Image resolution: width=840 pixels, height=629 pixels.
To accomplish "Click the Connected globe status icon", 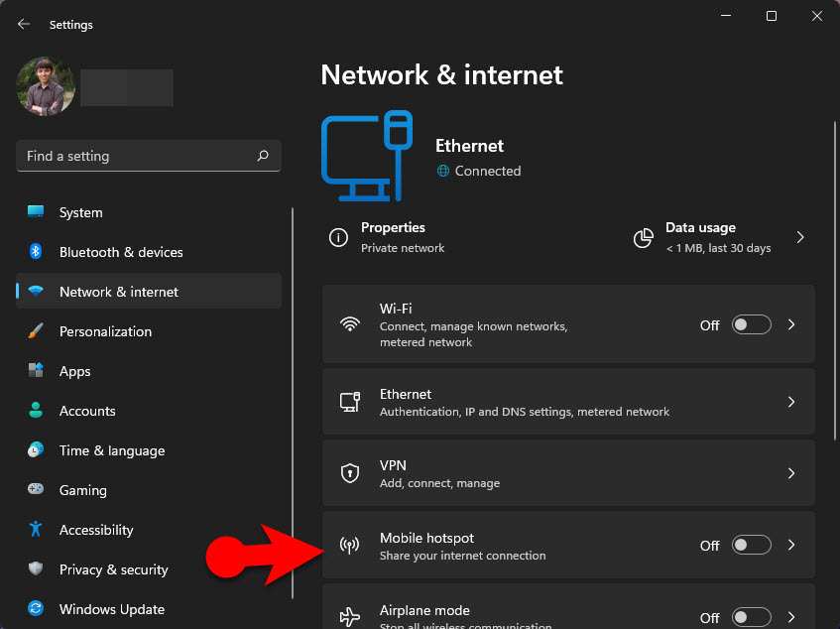I will click(443, 171).
